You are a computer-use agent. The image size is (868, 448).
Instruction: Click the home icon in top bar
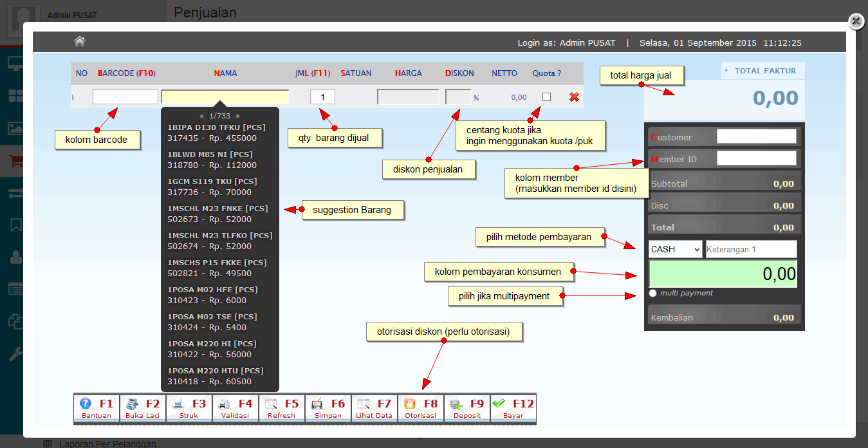80,42
